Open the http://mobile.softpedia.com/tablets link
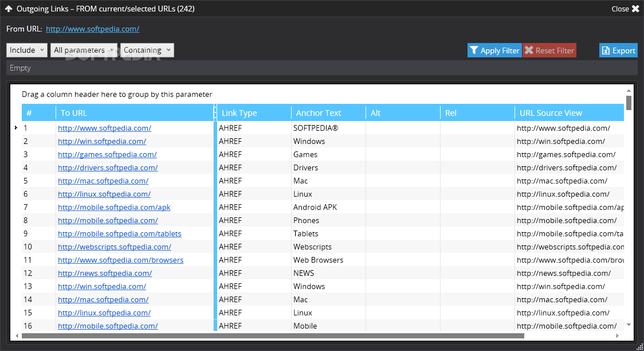644x351 pixels. (x=120, y=233)
